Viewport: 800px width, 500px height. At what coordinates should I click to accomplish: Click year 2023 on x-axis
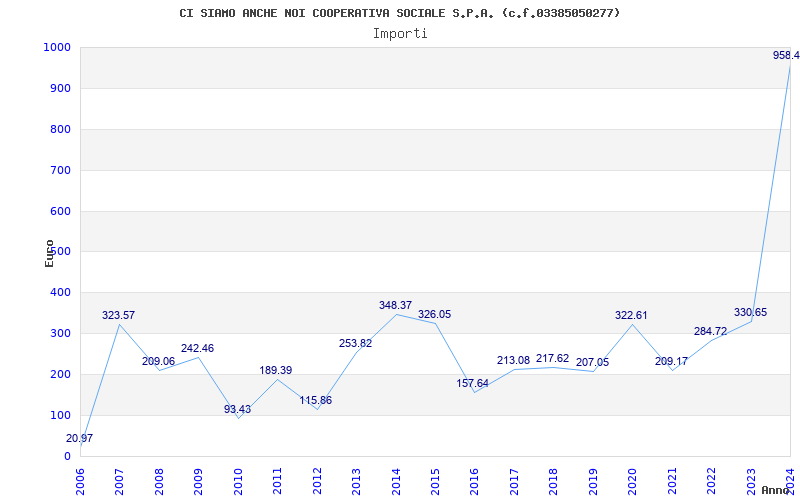(x=751, y=482)
